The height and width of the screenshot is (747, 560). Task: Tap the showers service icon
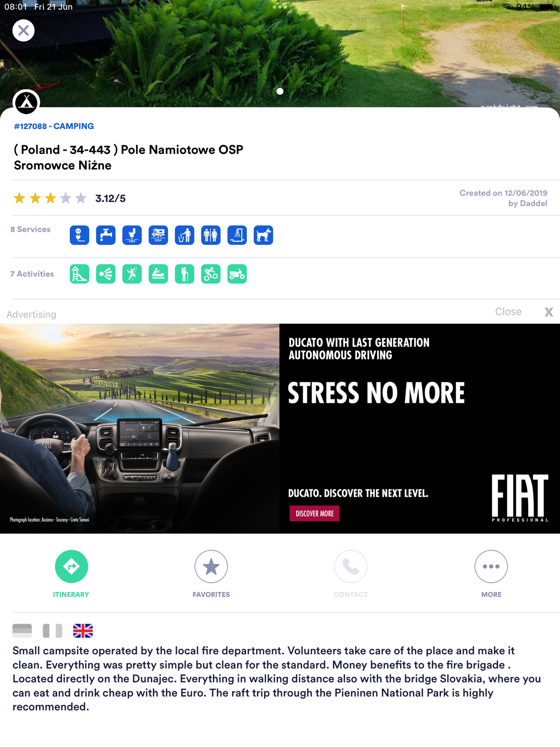coord(237,235)
